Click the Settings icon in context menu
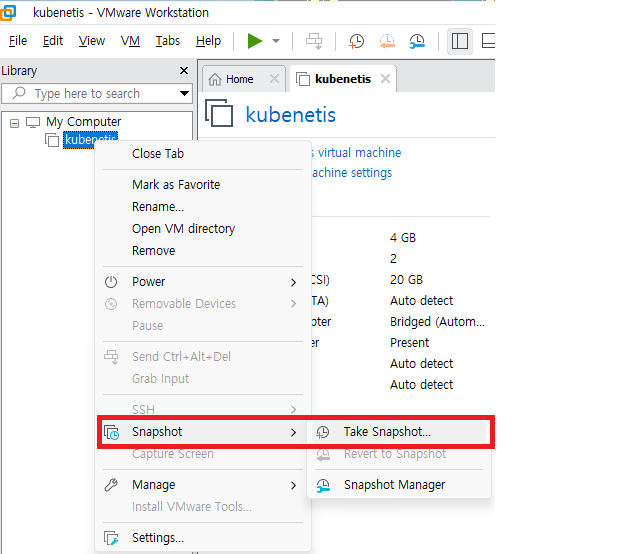629x554 pixels. click(111, 538)
